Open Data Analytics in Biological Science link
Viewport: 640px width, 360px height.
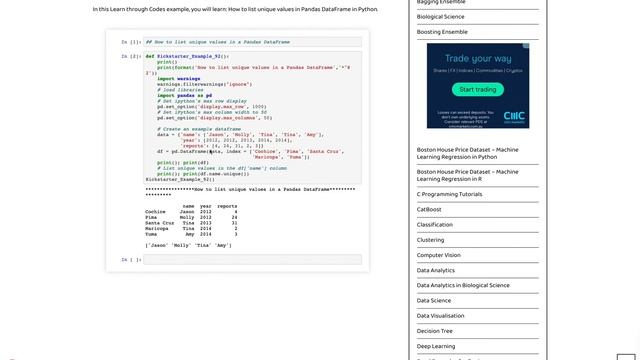[x=463, y=285]
